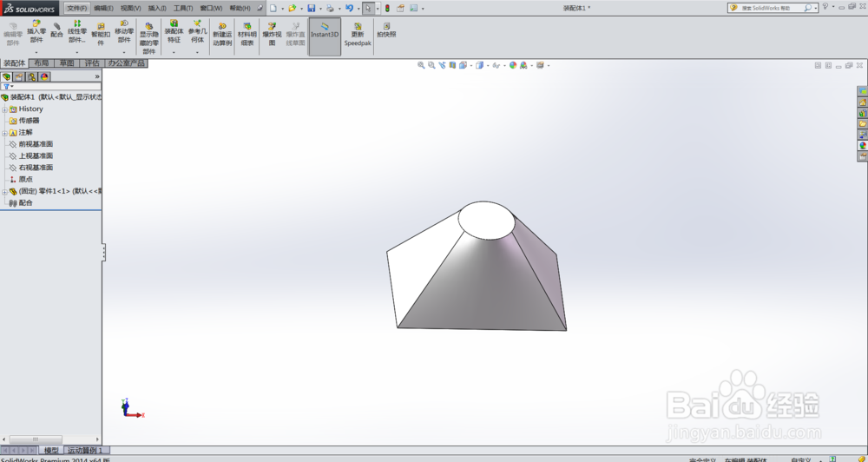The height and width of the screenshot is (462, 868).
Task: Select 上视基准面 in feature tree
Action: click(x=36, y=155)
